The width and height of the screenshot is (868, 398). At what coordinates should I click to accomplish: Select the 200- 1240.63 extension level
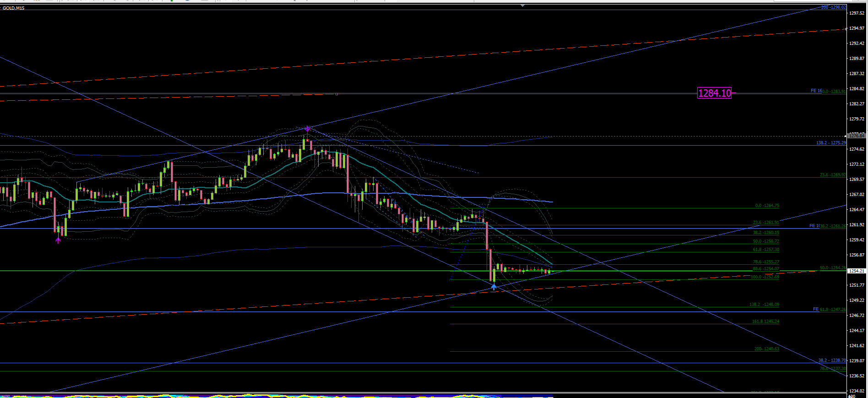pos(766,349)
